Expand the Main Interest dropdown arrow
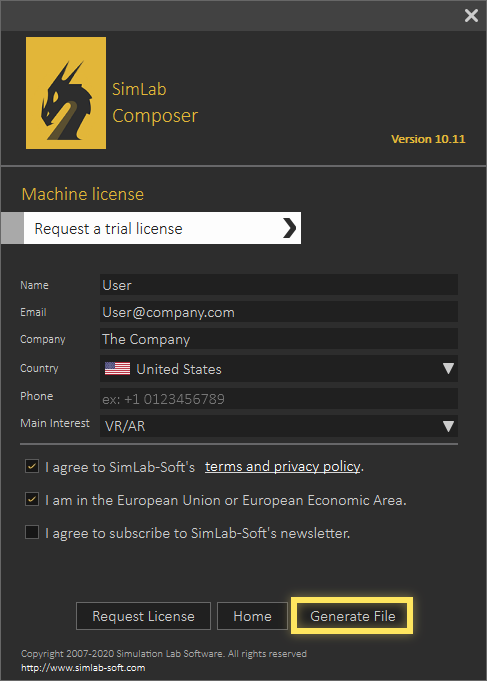The width and height of the screenshot is (487, 681). click(x=448, y=426)
